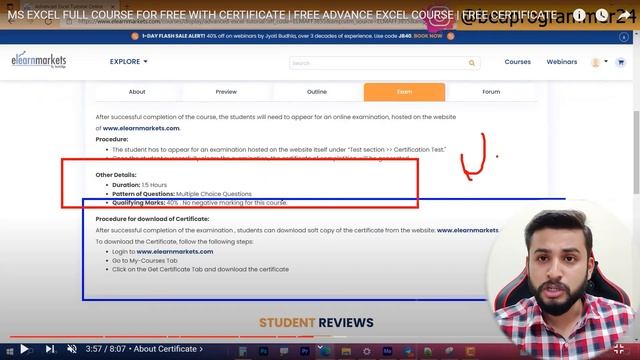Select the Duration: 1.5 Hours line
Viewport: 640px width, 360px height.
[x=139, y=185]
